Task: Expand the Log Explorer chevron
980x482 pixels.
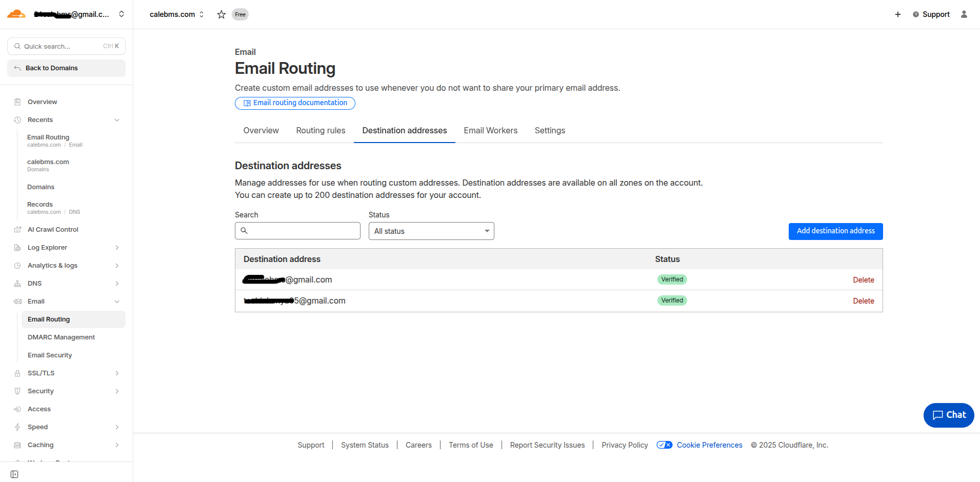Action: coord(117,248)
